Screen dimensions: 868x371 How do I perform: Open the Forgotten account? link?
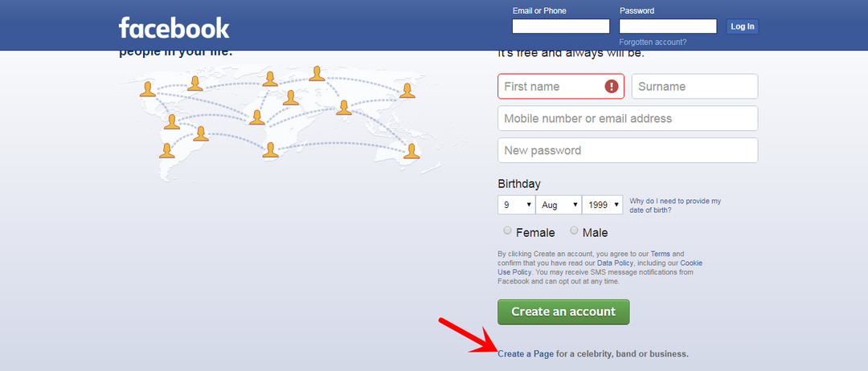point(653,42)
